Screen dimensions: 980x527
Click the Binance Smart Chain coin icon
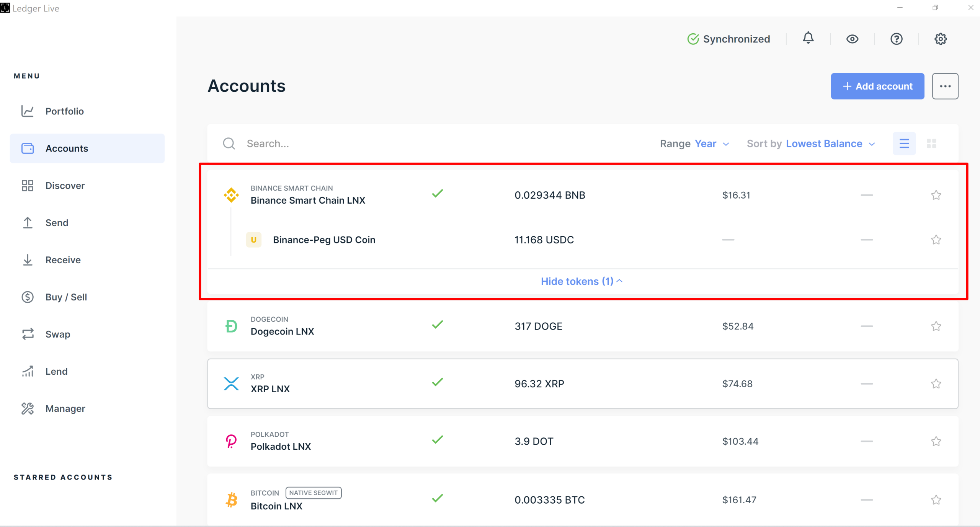point(231,195)
